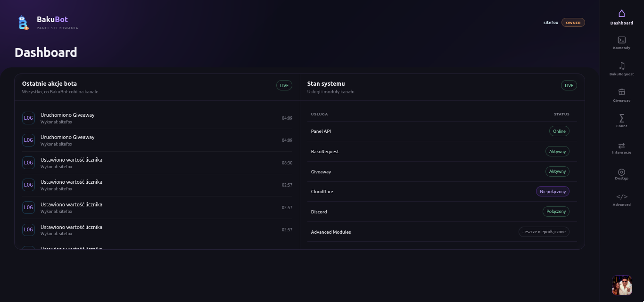Select the first Uruchomiono Giveaway log entry

tap(157, 118)
